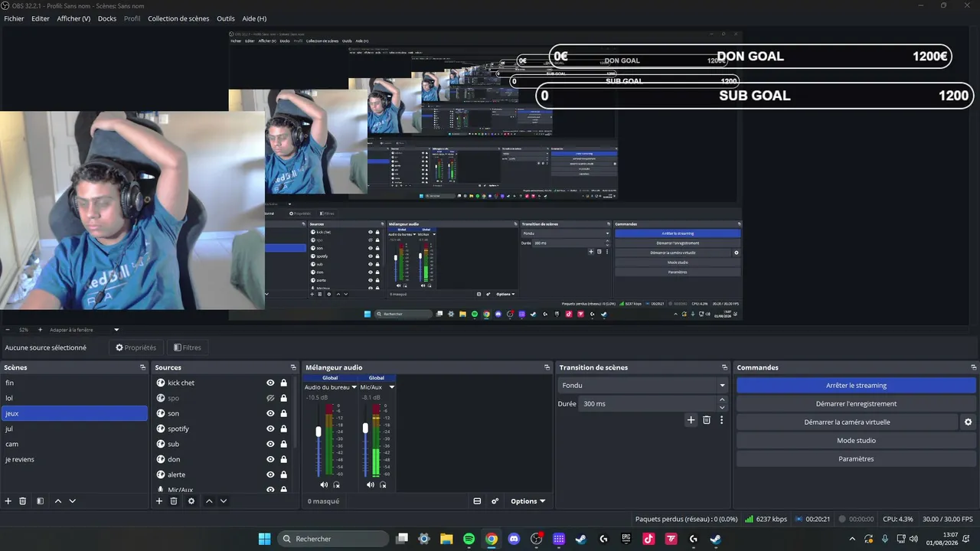Open the Editer menu
980x551 pixels.
[x=41, y=18]
